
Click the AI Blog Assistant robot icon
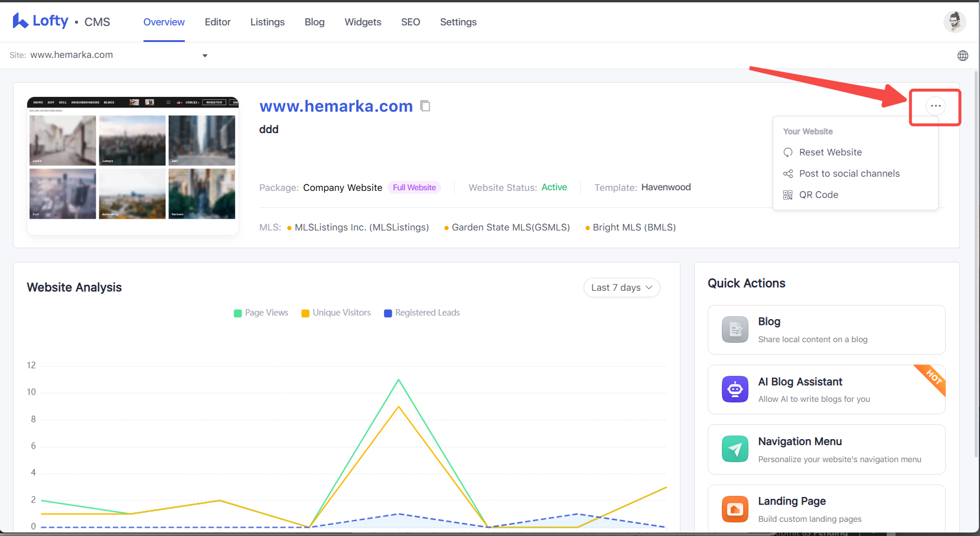click(x=735, y=389)
